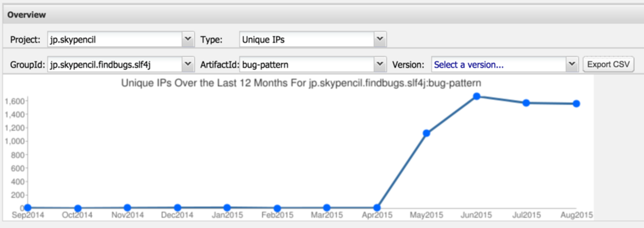Screen dimensions: 644x228
Task: Click the Apr2015 data point
Action: click(x=376, y=208)
